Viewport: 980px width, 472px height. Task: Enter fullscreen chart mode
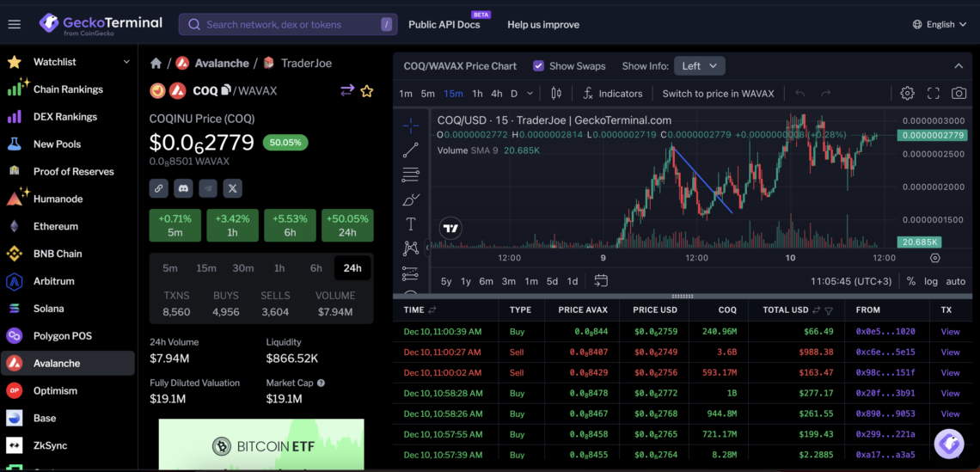click(933, 93)
